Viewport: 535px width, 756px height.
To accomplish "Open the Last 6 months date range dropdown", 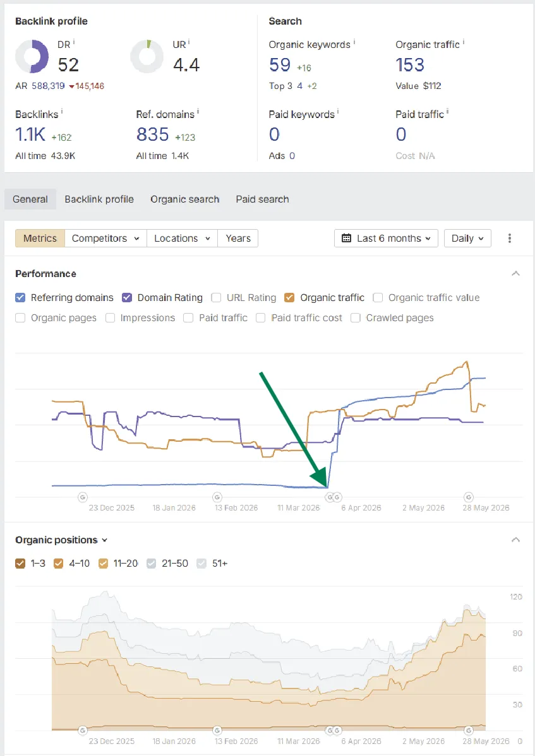I will tap(386, 238).
